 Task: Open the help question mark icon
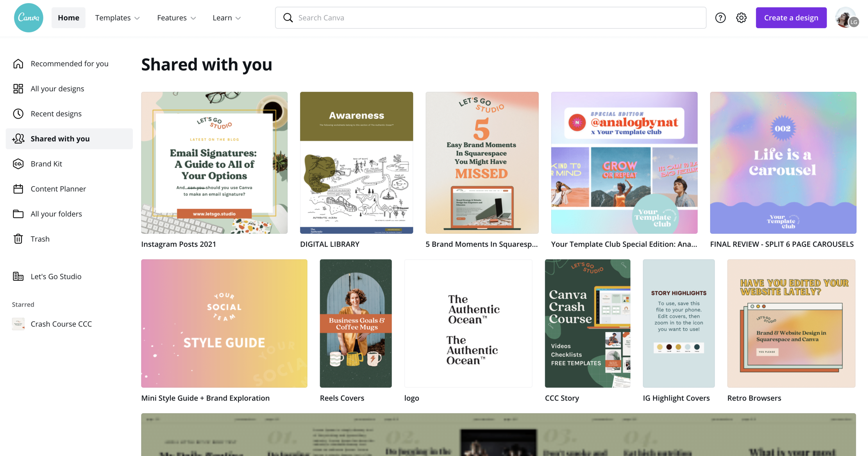click(x=720, y=18)
